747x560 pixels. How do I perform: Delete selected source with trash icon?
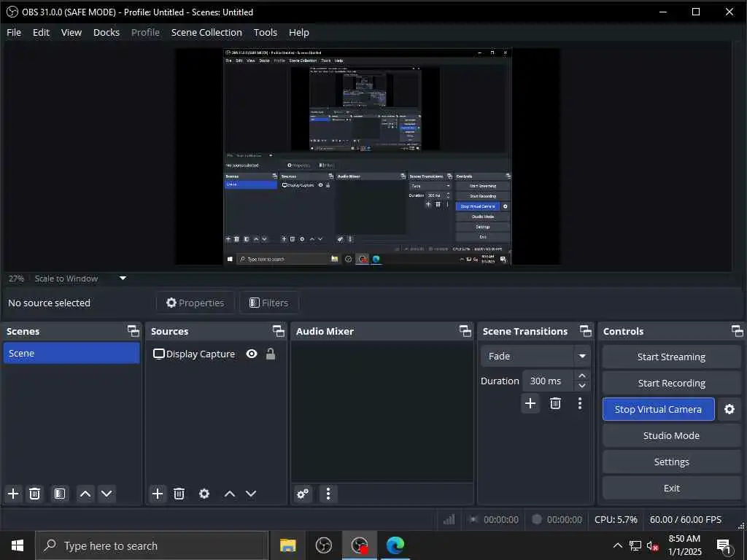pyautogui.click(x=179, y=494)
